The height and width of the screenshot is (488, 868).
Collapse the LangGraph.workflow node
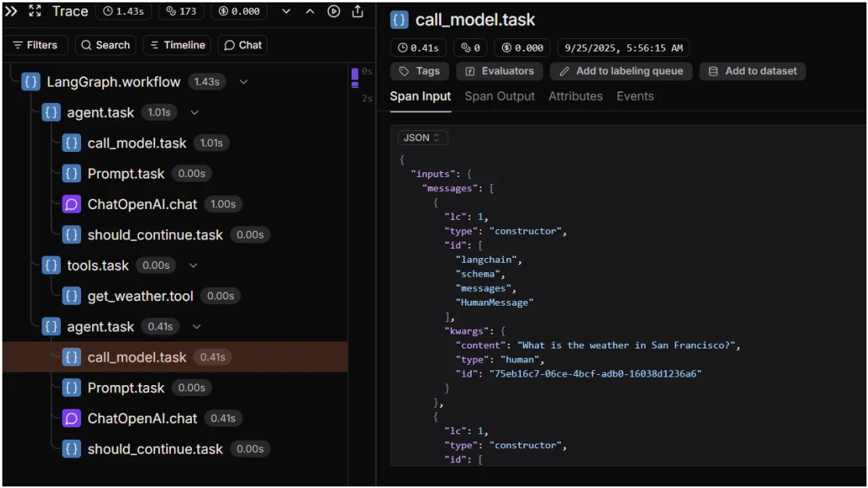[x=243, y=82]
